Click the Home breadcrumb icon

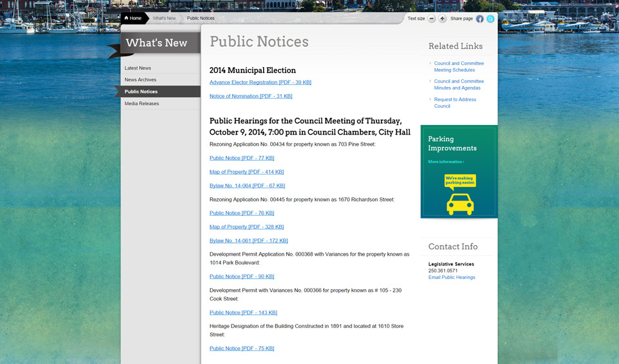127,18
